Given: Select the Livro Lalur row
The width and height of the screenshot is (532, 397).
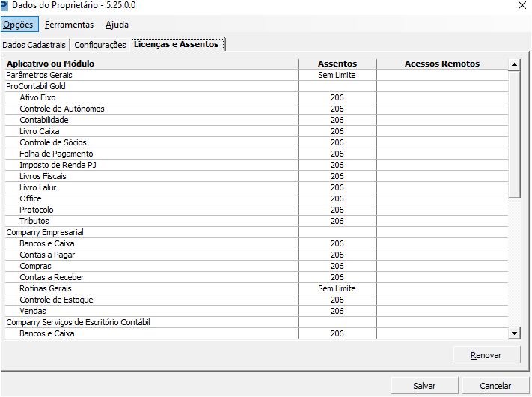Looking at the screenshot, I should (257, 187).
